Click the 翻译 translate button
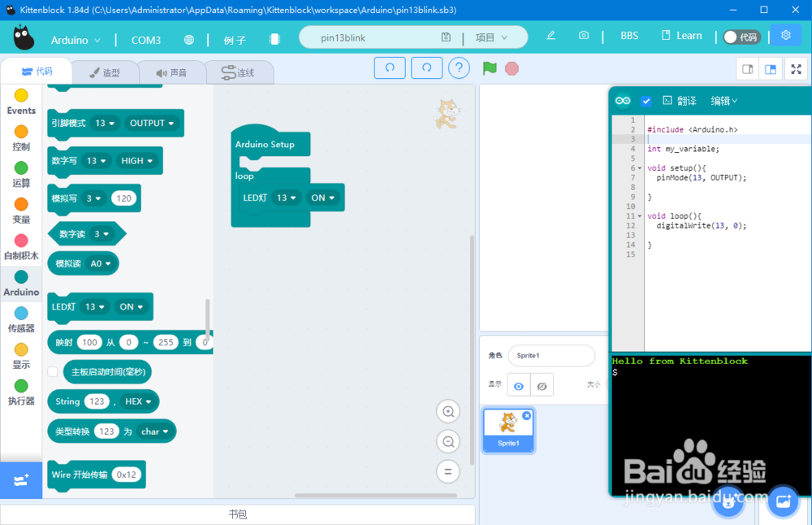812x525 pixels. (680, 101)
